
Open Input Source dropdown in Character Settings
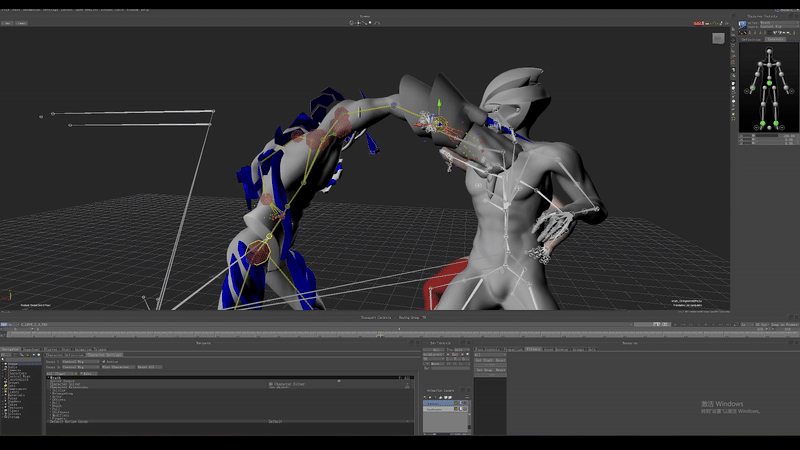81,367
